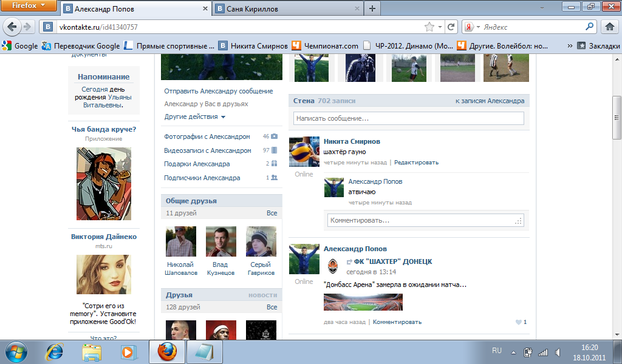Viewport: 622px width, 364px height.
Task: Click the taskbar clock 16:20
Action: coord(589,348)
